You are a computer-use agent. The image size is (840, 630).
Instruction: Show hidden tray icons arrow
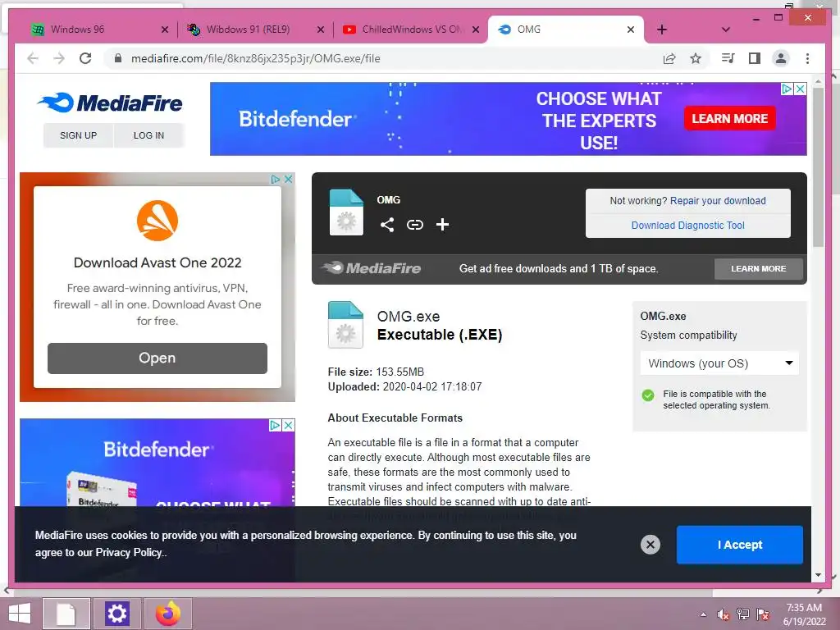[x=703, y=614]
